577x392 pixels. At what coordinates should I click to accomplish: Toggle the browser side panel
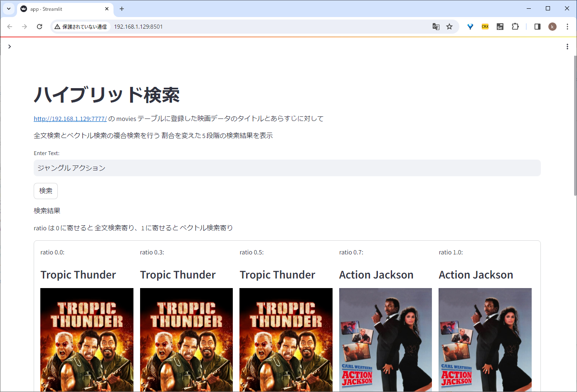pos(537,27)
